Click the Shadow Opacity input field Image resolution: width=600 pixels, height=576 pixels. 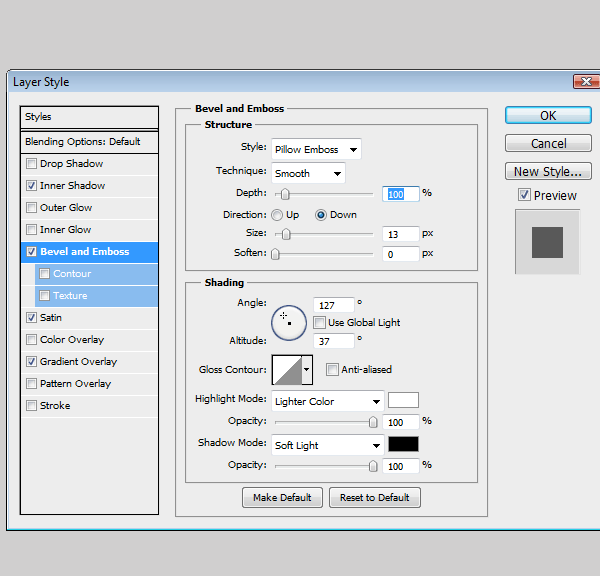pyautogui.click(x=401, y=466)
